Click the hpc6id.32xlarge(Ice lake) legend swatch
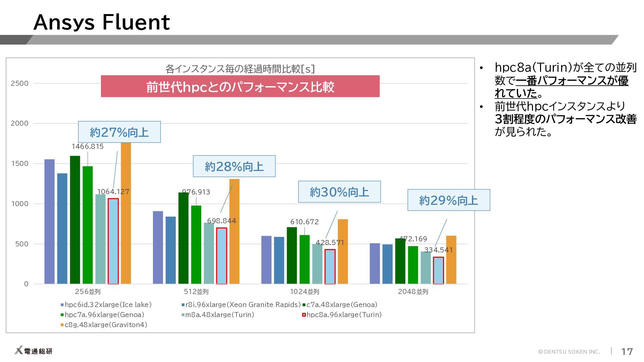The width and height of the screenshot is (644, 362). pyautogui.click(x=62, y=305)
